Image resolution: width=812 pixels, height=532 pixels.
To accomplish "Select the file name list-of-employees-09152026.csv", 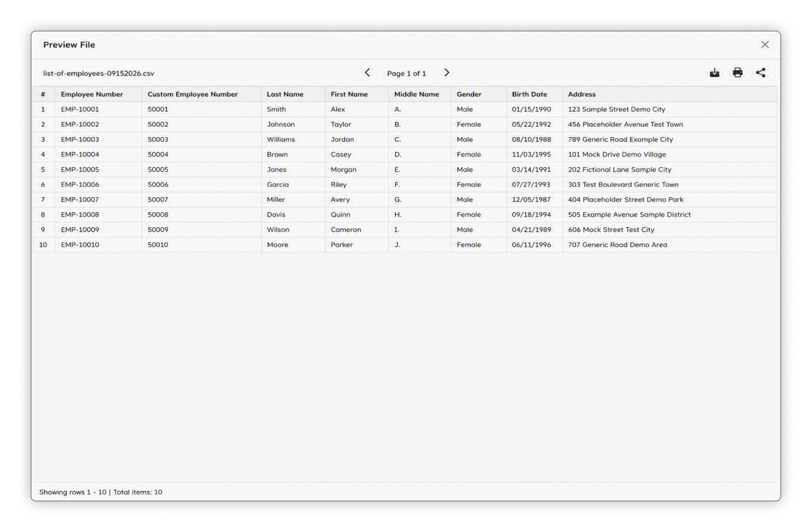I will [x=98, y=74].
